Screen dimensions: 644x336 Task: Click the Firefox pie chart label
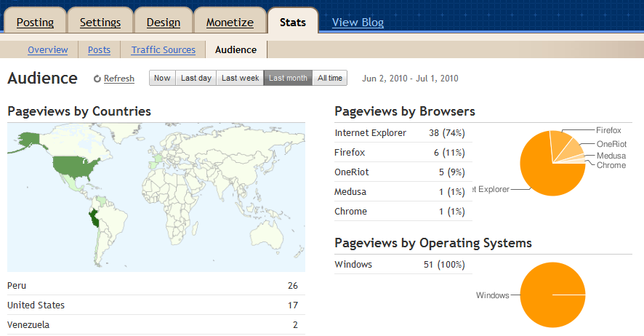click(x=608, y=130)
